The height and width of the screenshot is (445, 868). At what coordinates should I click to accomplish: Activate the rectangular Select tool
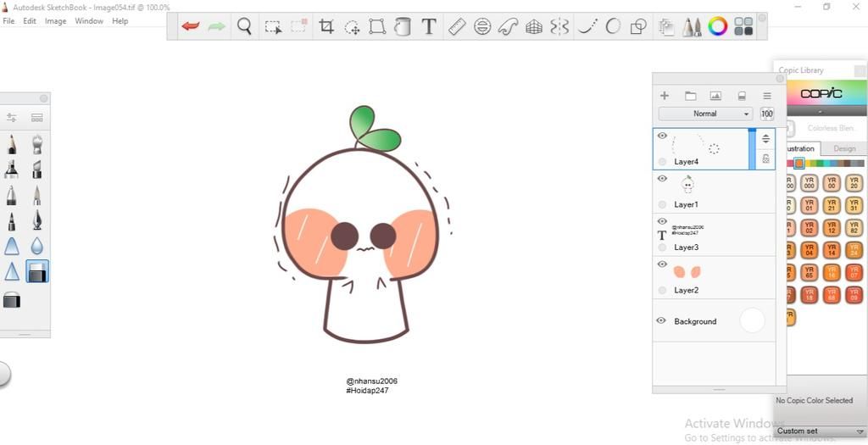(273, 26)
